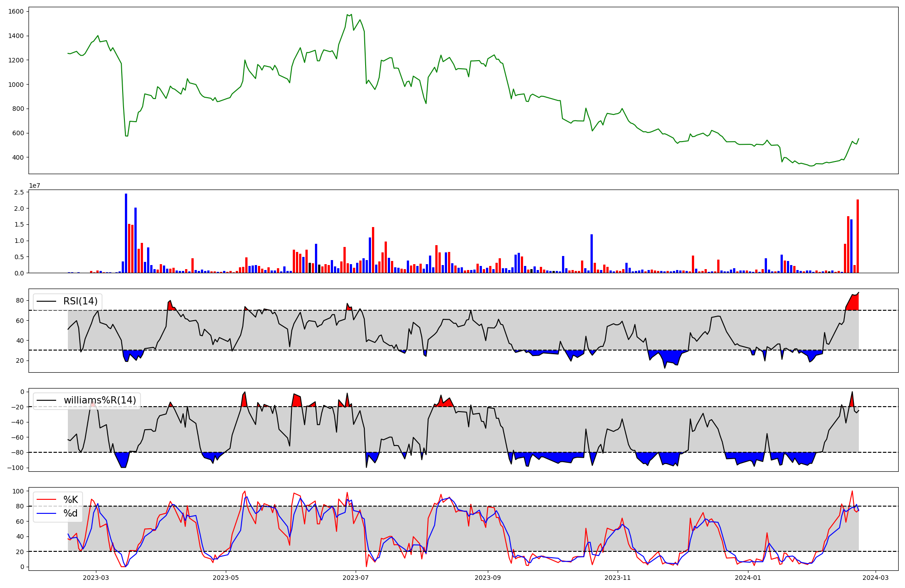Click the red overbought RSI area at right
This screenshot has height=588, width=905.
[853, 303]
